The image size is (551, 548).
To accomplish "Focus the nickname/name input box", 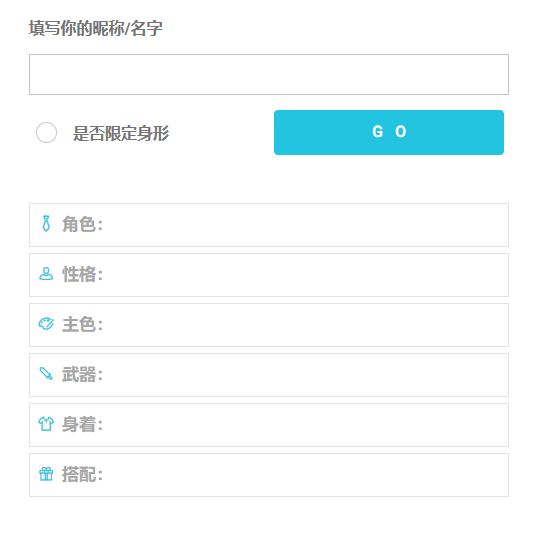I will click(x=269, y=74).
